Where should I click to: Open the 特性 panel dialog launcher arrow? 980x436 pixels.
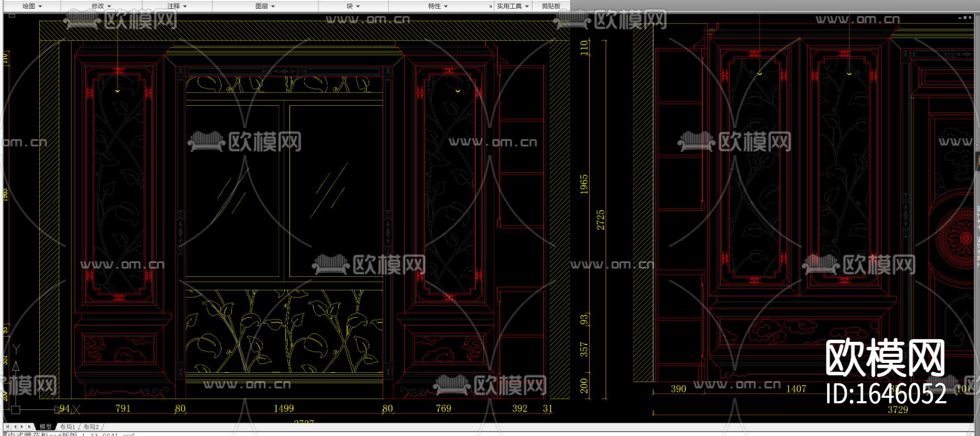click(491, 7)
